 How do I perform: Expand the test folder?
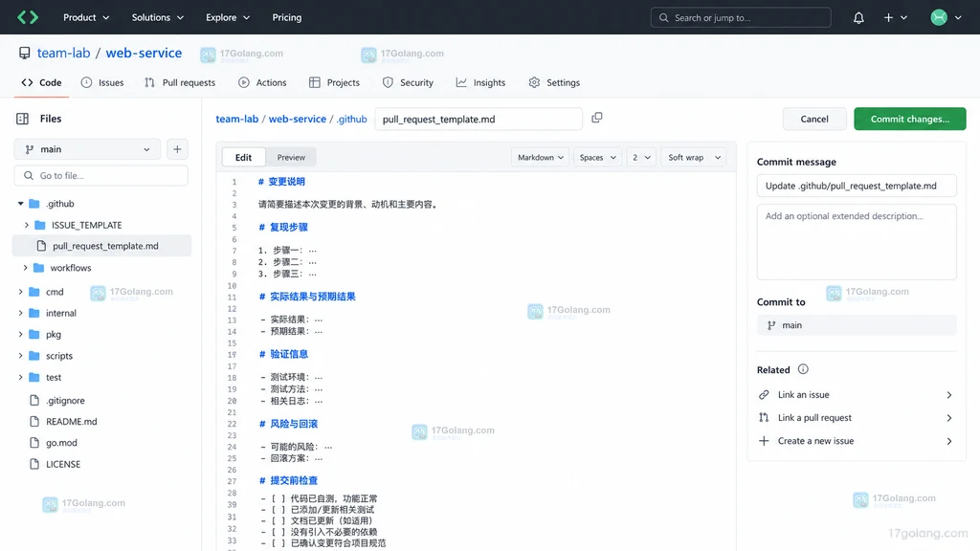pyautogui.click(x=21, y=377)
